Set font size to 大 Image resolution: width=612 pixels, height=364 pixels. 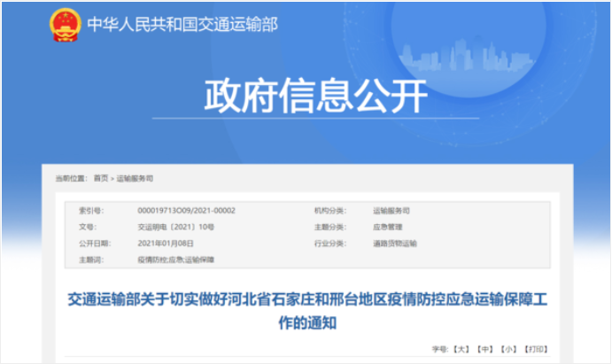tap(461, 349)
